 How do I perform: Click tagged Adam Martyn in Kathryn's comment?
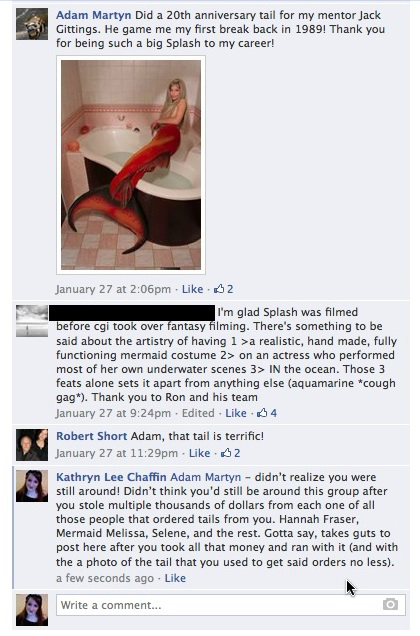pyautogui.click(x=205, y=477)
